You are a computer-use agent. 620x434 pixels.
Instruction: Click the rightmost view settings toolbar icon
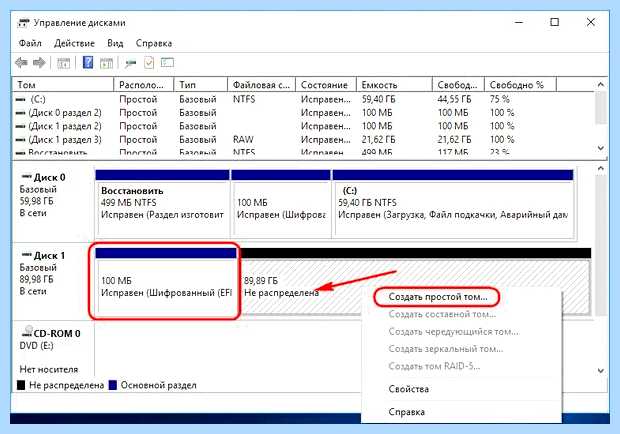pyautogui.click(x=167, y=62)
